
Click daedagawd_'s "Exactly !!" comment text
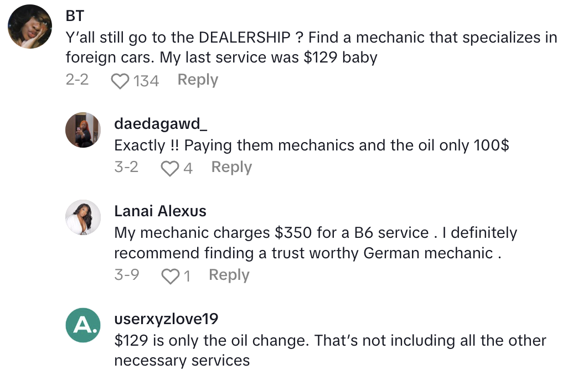(x=310, y=145)
